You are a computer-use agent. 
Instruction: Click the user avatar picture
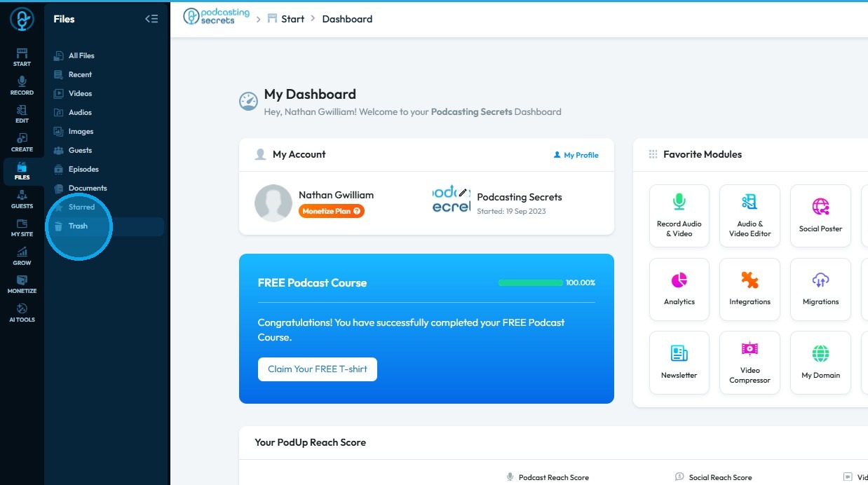pos(273,203)
